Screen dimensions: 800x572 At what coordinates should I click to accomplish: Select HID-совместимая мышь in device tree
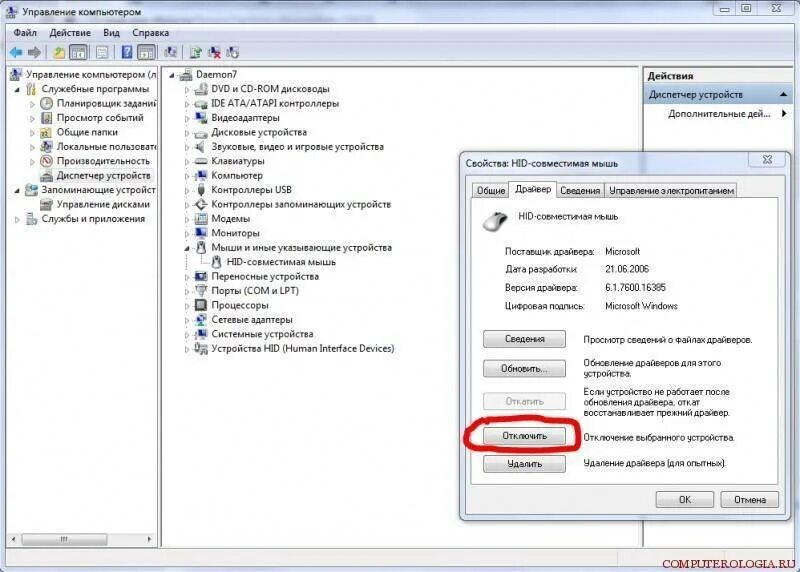click(281, 262)
